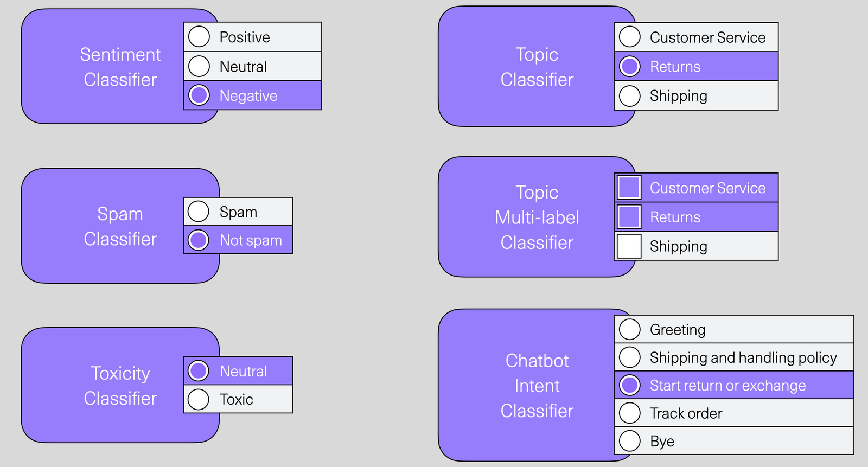Select the Track order intent option
Screen dimensions: 868x467
point(630,413)
